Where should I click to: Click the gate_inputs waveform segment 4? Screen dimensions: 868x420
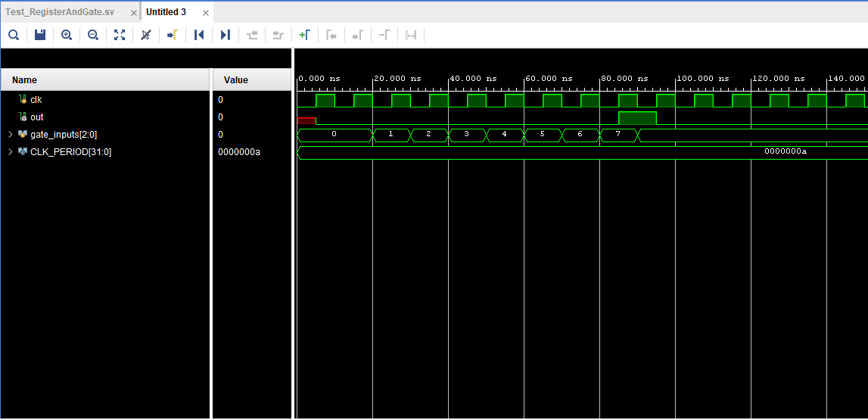[504, 135]
